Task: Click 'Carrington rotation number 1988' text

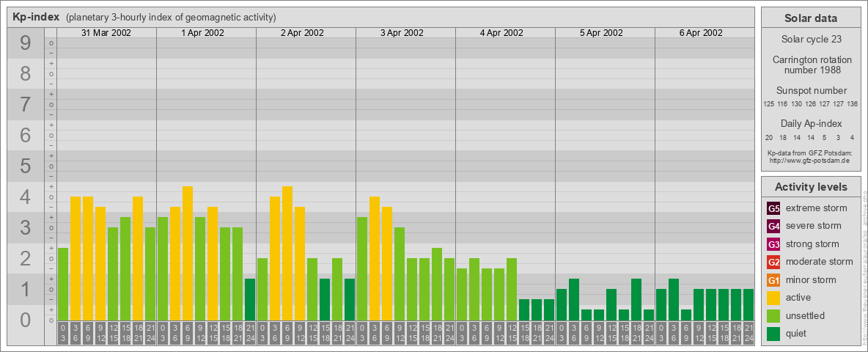Action: 811,65
